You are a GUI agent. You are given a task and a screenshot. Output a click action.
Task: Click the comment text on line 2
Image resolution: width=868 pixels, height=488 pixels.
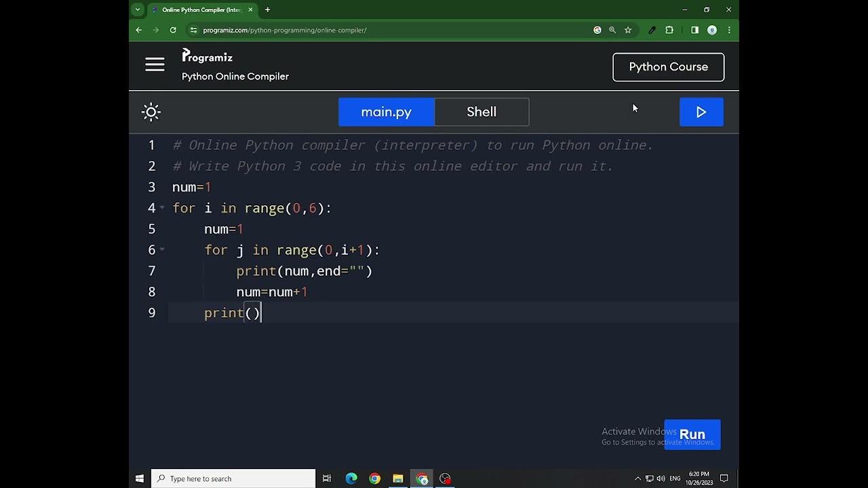point(393,166)
